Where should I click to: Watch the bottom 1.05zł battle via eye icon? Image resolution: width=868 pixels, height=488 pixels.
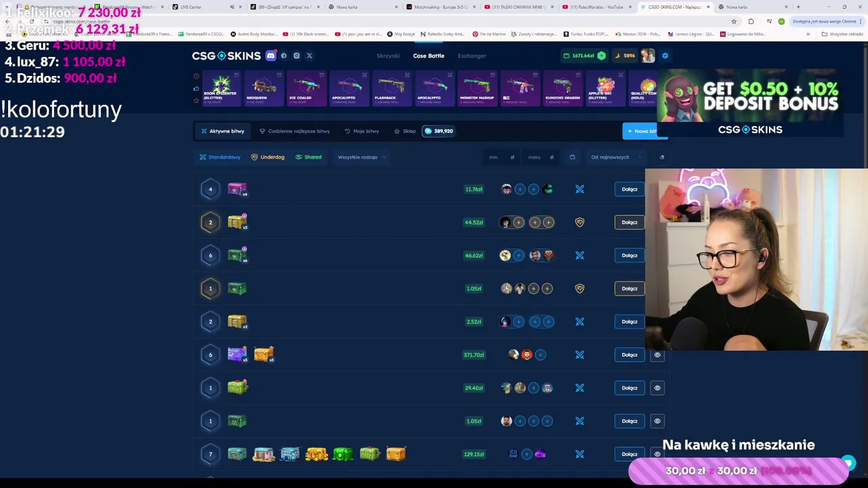[657, 421]
